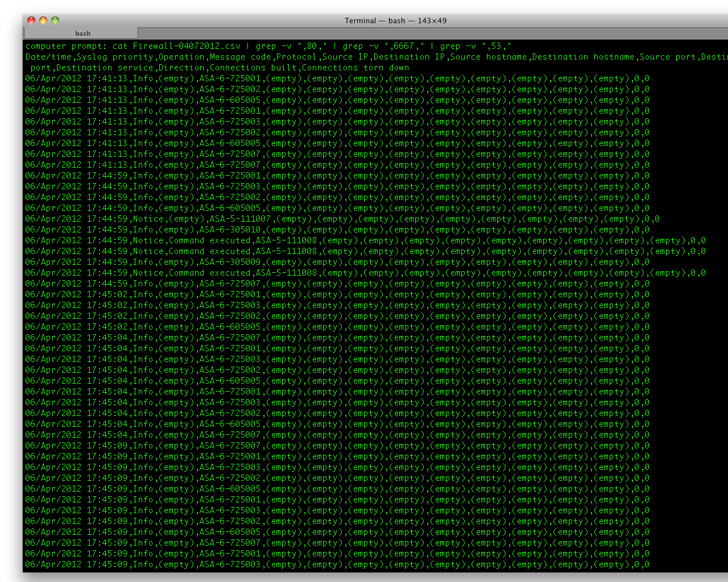Minimize Terminal using the yellow button
Screen dimensions: 728x582
(43, 20)
